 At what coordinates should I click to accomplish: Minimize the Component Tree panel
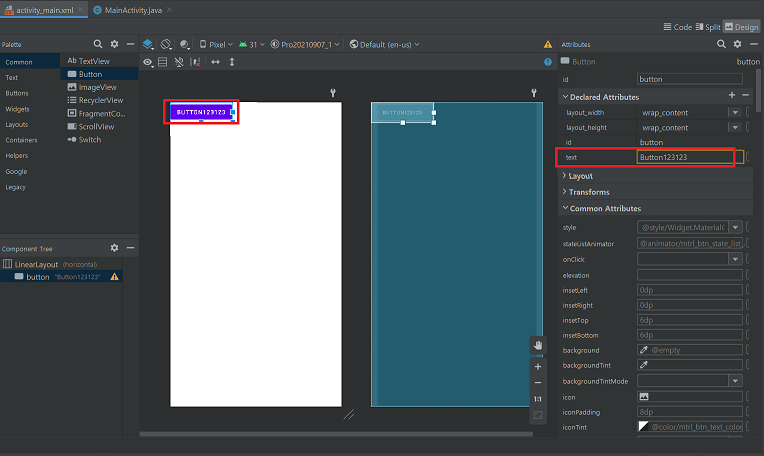click(x=130, y=247)
